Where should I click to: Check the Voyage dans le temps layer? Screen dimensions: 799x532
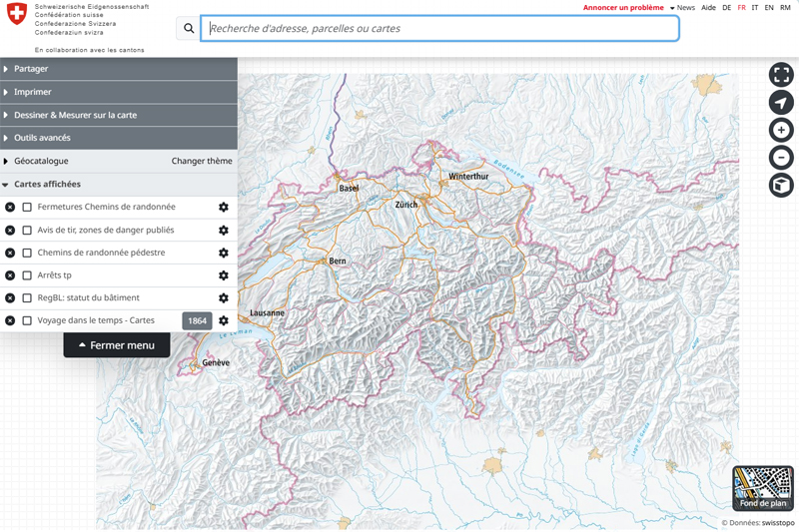[27, 321]
